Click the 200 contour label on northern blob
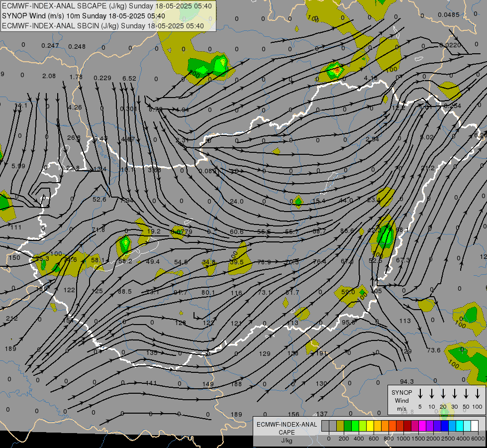This screenshot has height=448, width=487. click(195, 74)
